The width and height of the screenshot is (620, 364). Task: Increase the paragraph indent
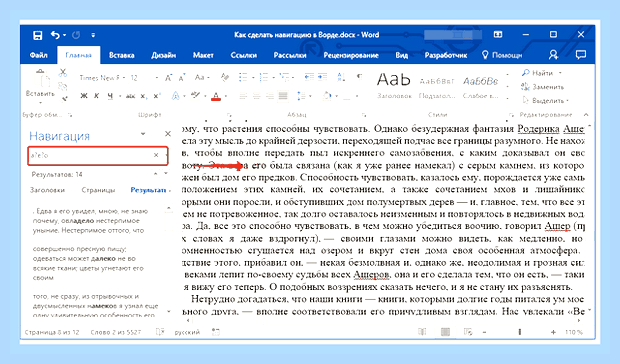323,77
